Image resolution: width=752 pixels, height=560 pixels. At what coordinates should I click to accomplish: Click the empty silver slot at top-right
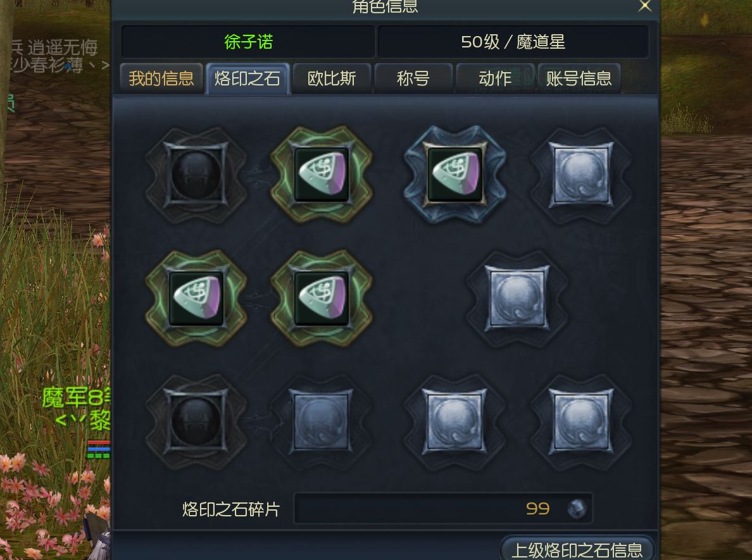click(581, 175)
